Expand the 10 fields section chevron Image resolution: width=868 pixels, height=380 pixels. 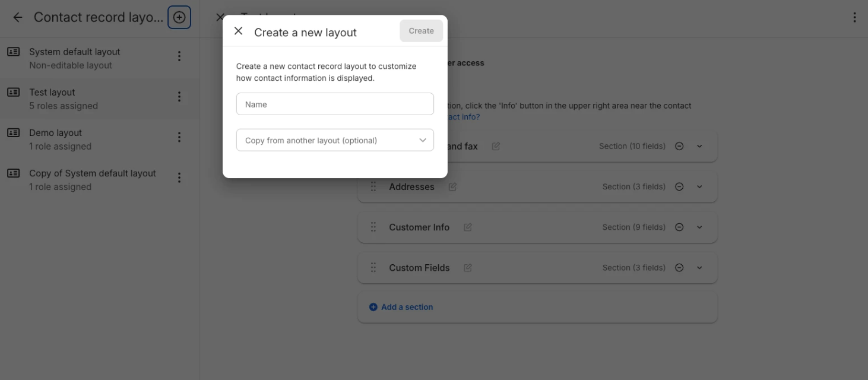tap(699, 146)
